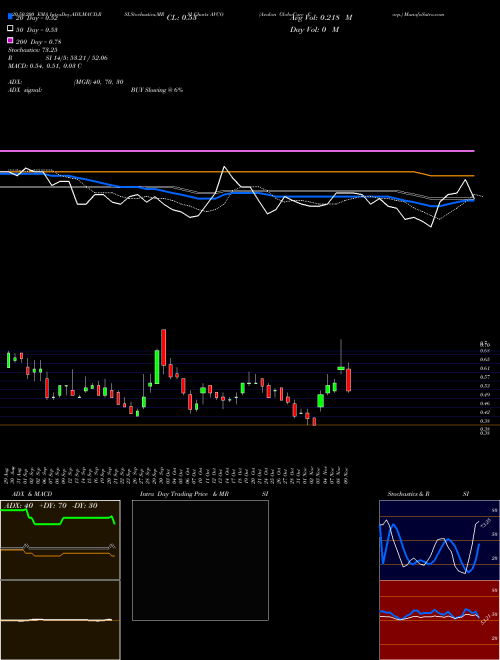Screen dimensions: 500x660
Task: Select the '20 Day = 0.52' label
Action: coord(36,18)
